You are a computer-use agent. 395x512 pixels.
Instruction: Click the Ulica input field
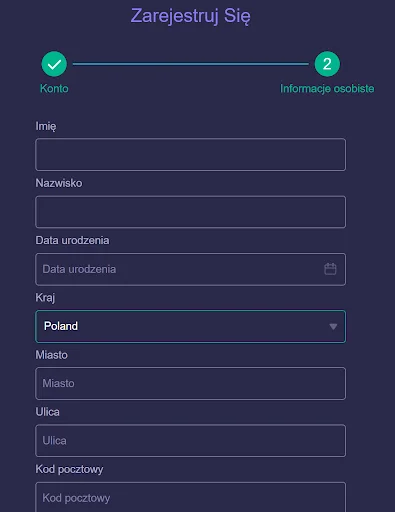pos(190,441)
